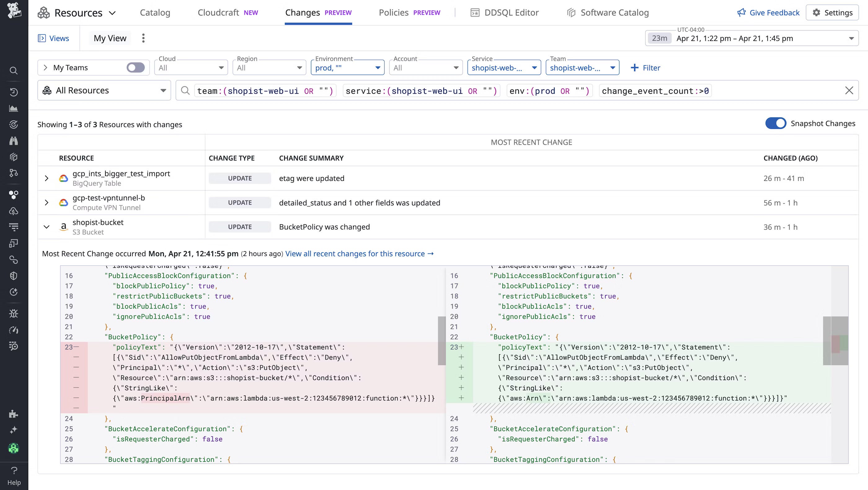
Task: Select the metrics graph icon in sidebar
Action: tap(13, 108)
